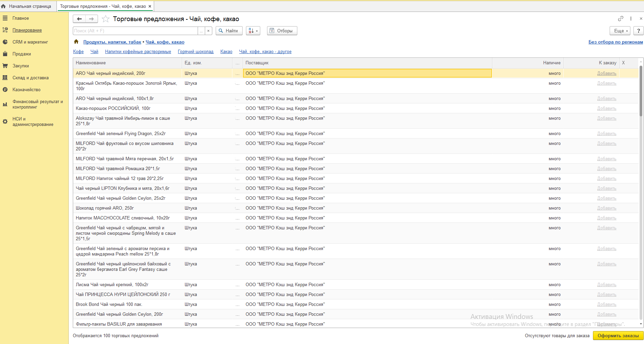
Task: Open Финансовый результат и контроллинг section
Action: pyautogui.click(x=38, y=104)
